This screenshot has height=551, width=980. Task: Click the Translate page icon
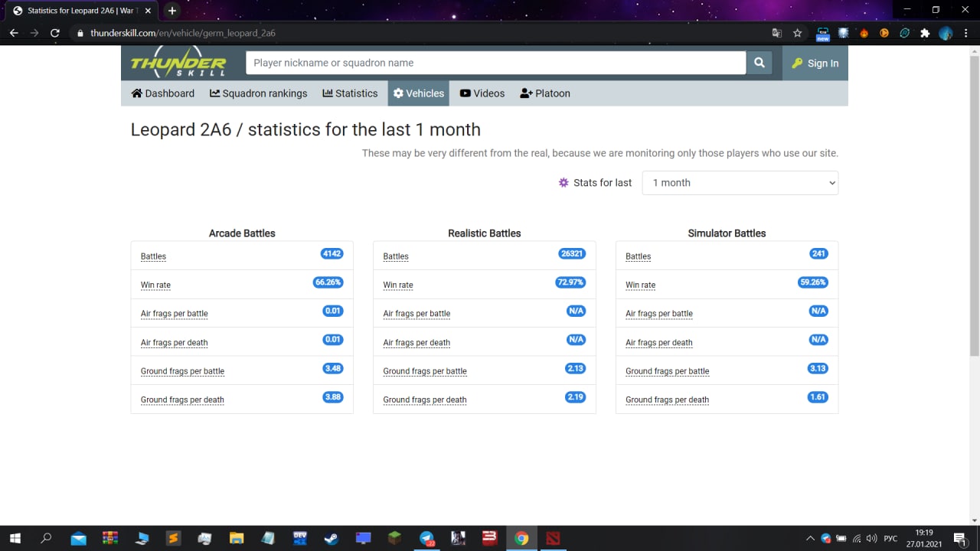click(x=777, y=33)
